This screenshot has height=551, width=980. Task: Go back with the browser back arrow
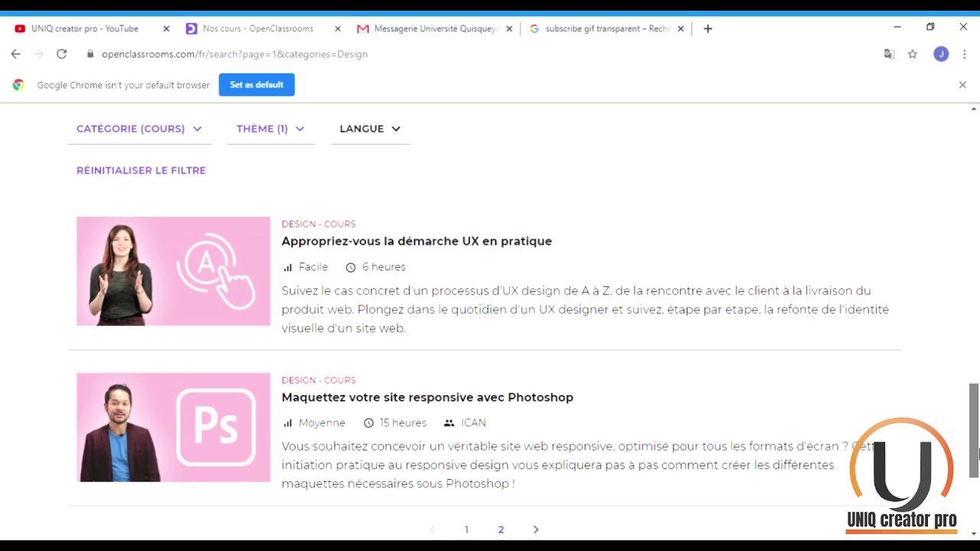pos(15,54)
